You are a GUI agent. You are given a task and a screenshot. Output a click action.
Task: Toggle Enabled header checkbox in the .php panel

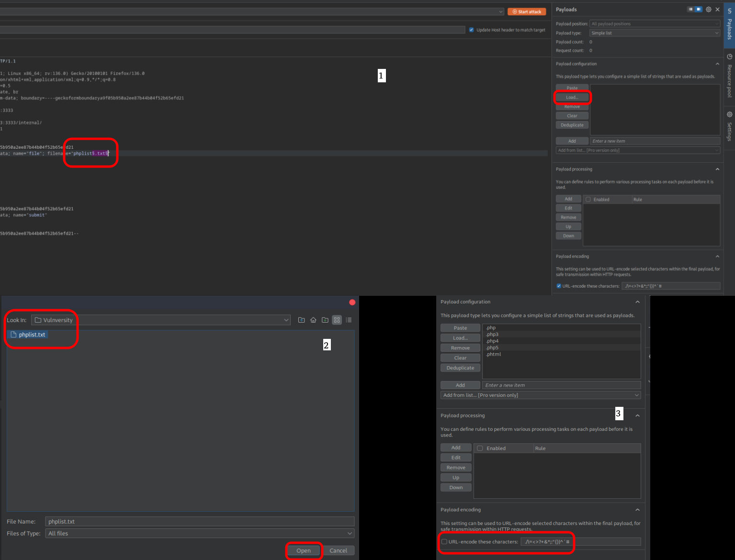tap(480, 448)
